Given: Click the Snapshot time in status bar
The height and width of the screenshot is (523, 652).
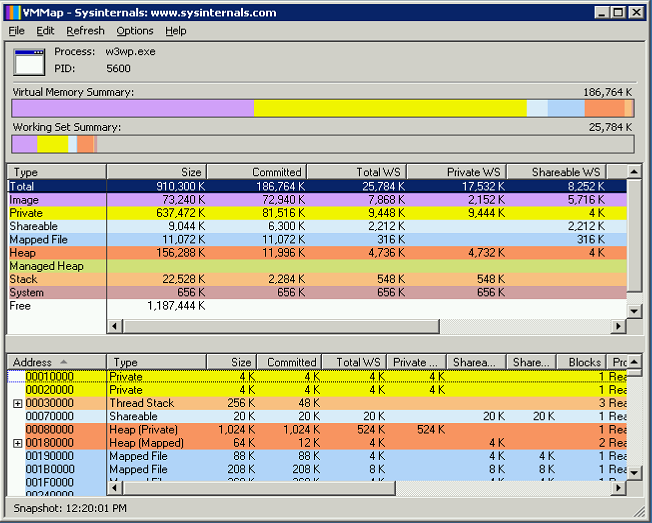Looking at the screenshot, I should point(70,508).
